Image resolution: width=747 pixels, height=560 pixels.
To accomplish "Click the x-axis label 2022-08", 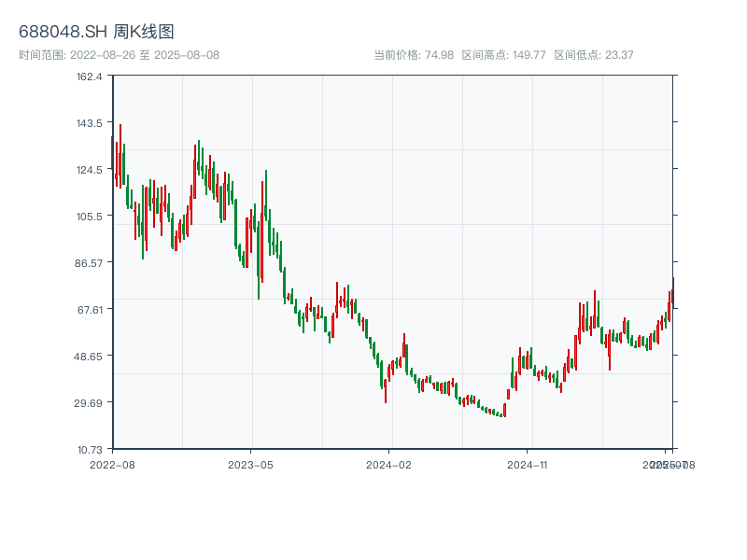I will (x=112, y=465).
